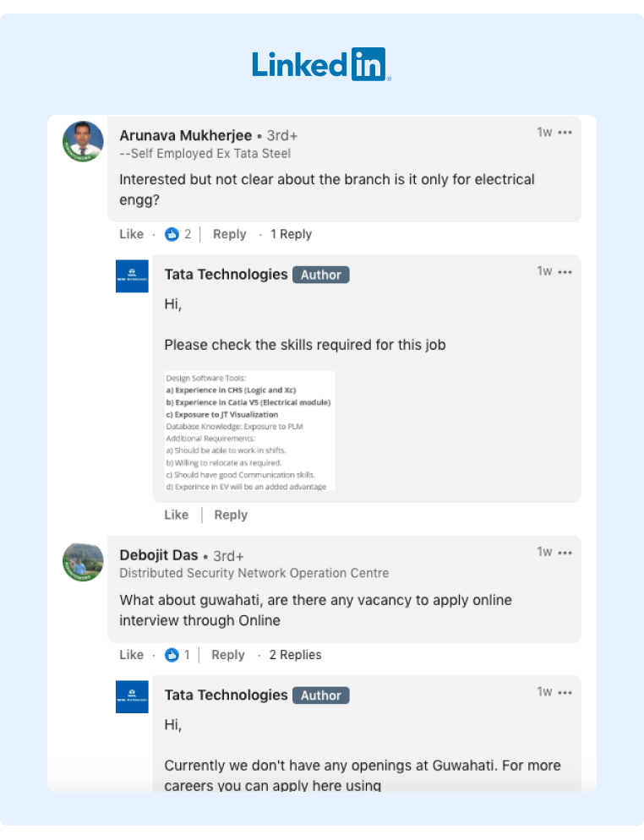
Task: Click the thumbs-up reaction icon on Arunava's comment
Action: click(172, 234)
